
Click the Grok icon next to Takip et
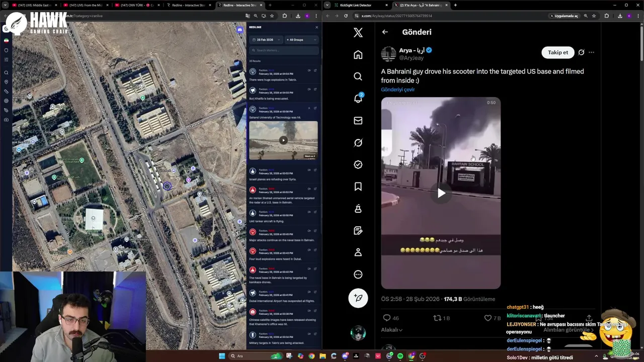pyautogui.click(x=581, y=52)
